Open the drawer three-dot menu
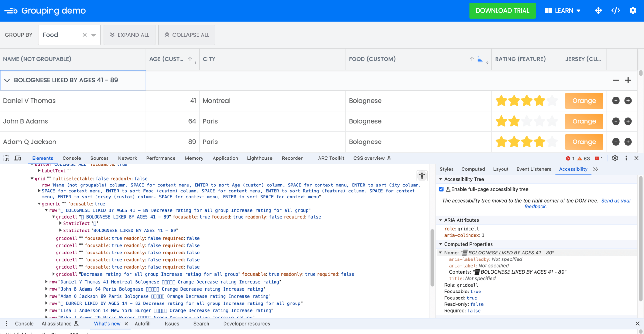 point(7,324)
